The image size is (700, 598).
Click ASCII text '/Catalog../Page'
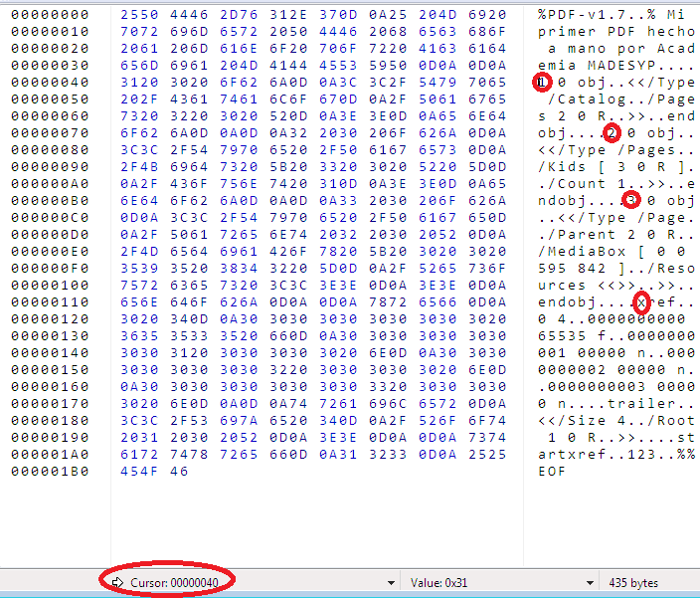tap(621, 100)
